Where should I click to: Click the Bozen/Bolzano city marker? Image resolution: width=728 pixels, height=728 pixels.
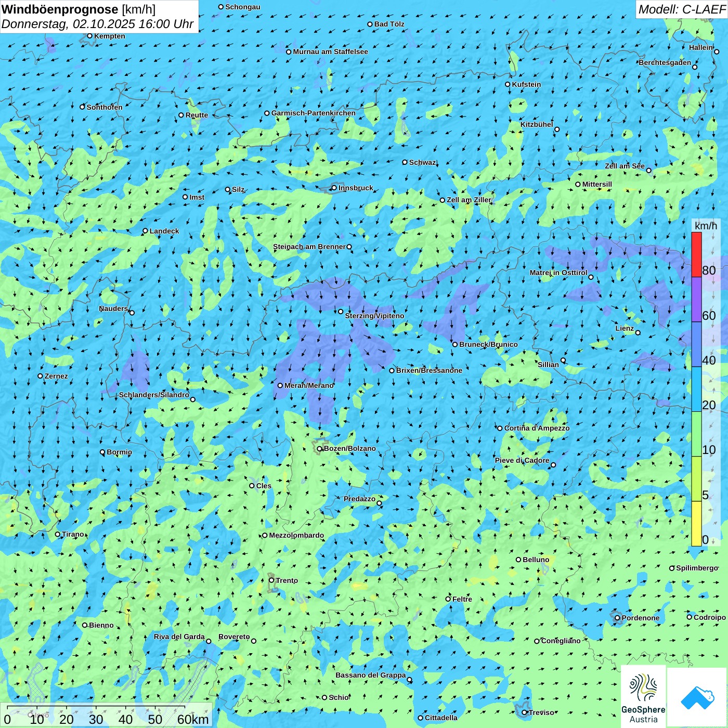click(319, 448)
